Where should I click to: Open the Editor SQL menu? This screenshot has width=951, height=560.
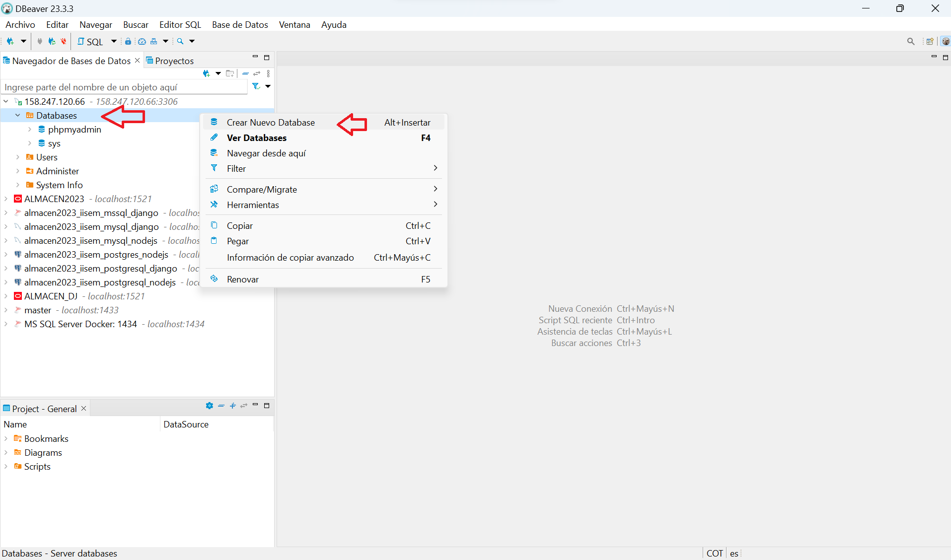coord(180,25)
